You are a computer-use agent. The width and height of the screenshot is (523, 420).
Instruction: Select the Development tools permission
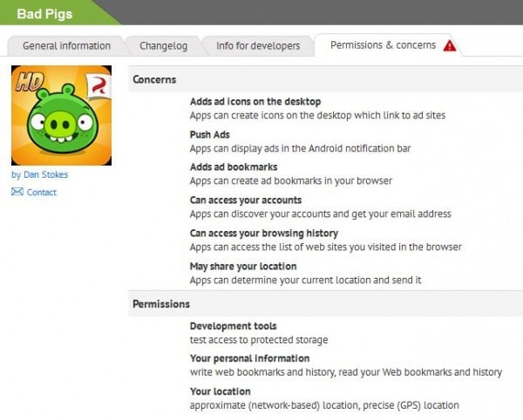tap(234, 326)
